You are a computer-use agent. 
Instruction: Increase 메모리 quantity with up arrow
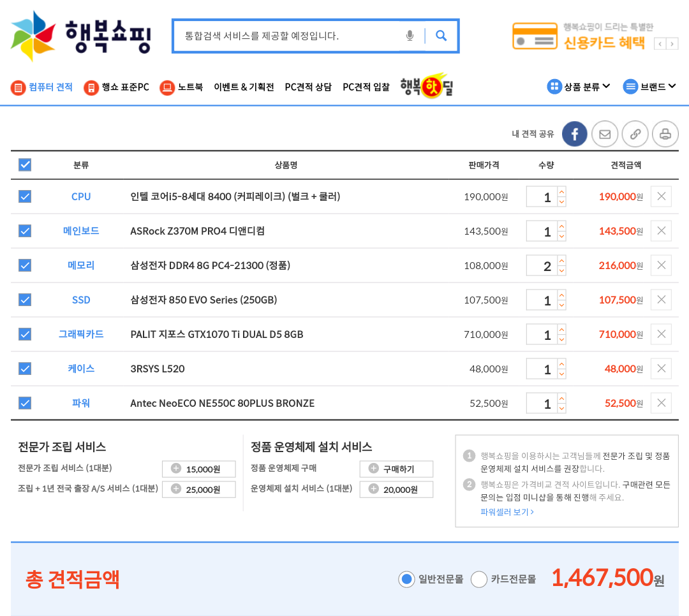[x=561, y=260]
